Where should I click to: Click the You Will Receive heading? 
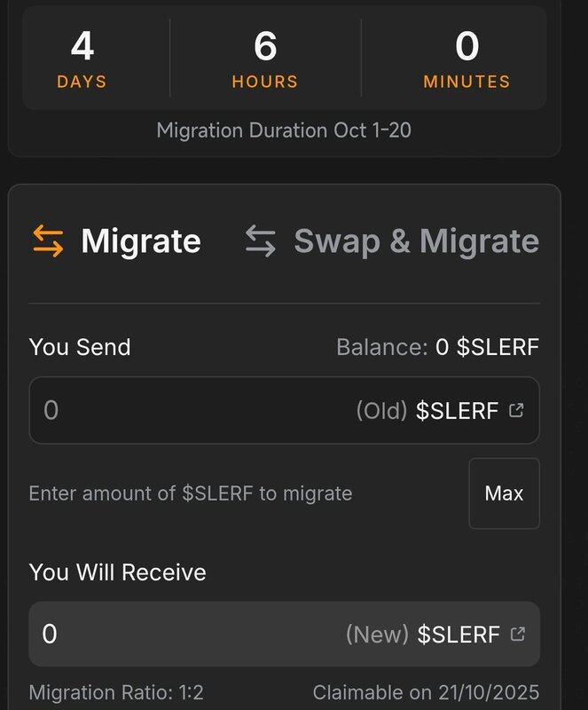pyautogui.click(x=117, y=572)
